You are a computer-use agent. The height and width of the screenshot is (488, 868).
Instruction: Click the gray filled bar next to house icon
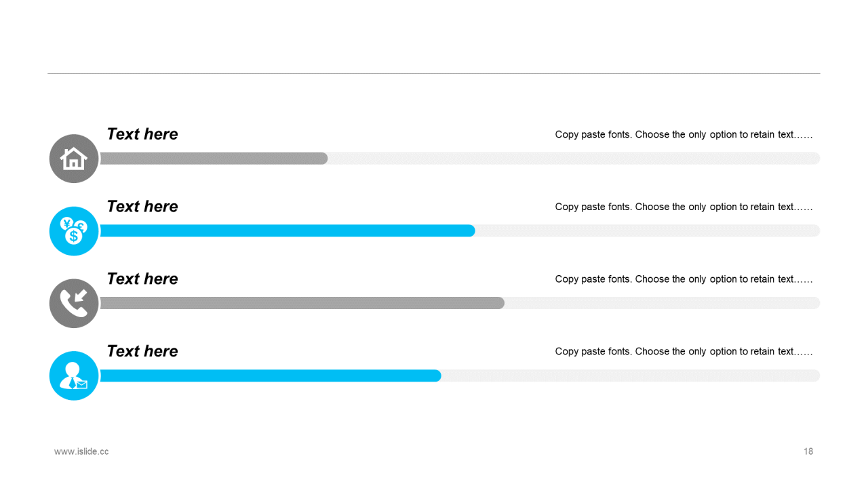tap(214, 159)
